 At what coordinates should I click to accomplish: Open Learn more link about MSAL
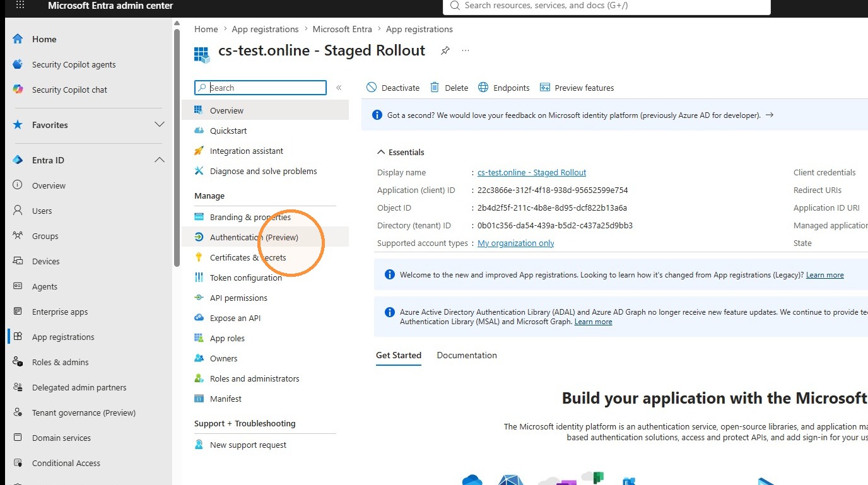click(x=593, y=322)
